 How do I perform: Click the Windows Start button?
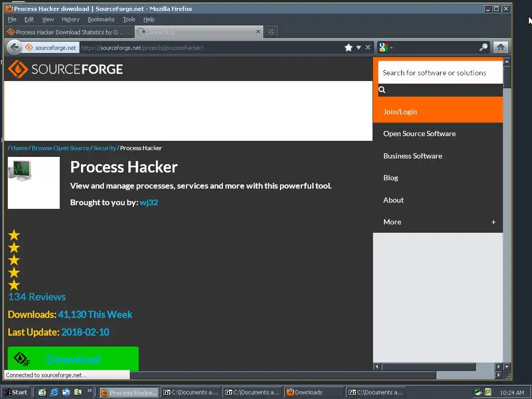[x=16, y=392]
